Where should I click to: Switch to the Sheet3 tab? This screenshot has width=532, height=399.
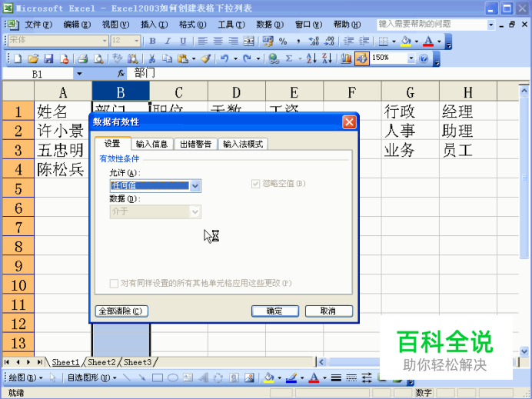coord(138,362)
